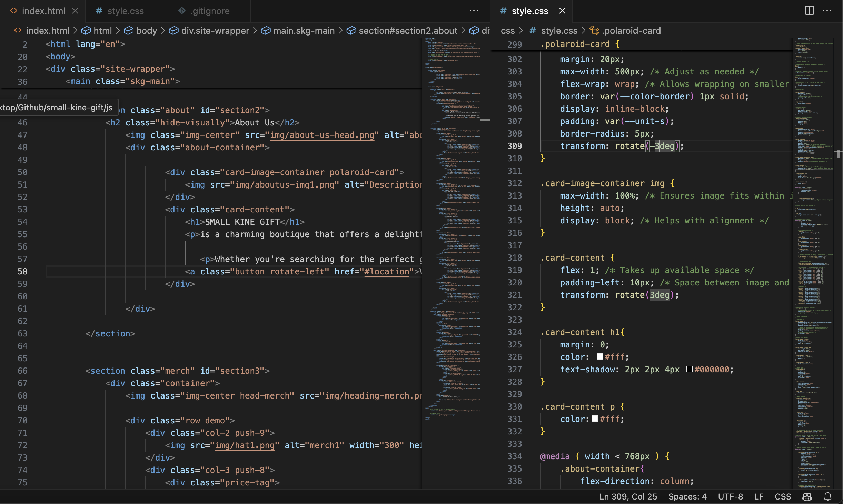Open the left editor group's more actions ellipsis
The height and width of the screenshot is (504, 843).
(x=474, y=11)
